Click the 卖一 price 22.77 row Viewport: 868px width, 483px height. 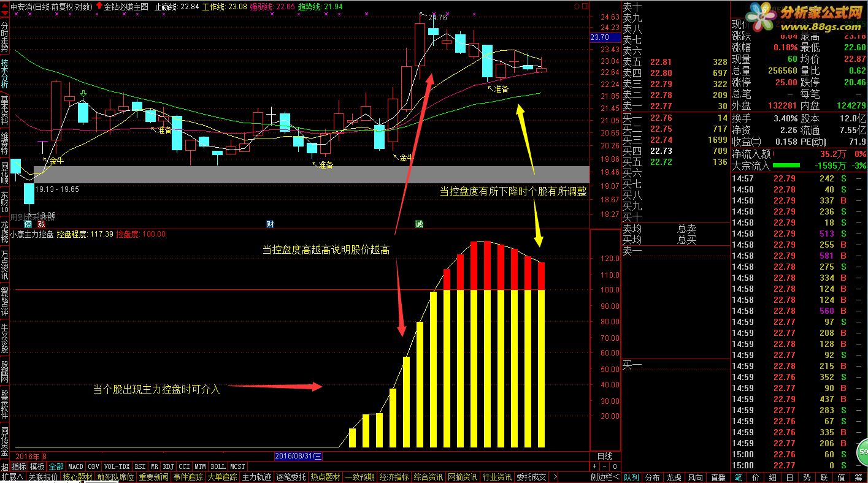[x=675, y=106]
